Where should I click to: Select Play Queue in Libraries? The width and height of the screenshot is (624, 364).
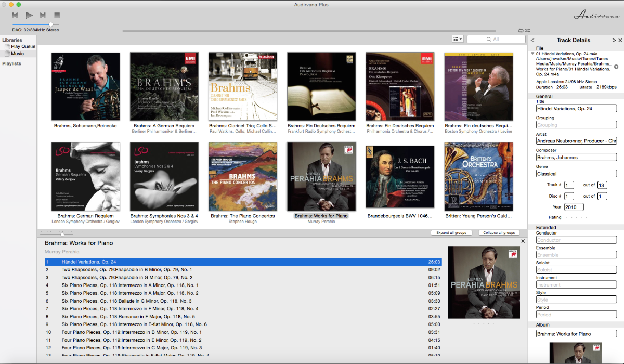[23, 47]
